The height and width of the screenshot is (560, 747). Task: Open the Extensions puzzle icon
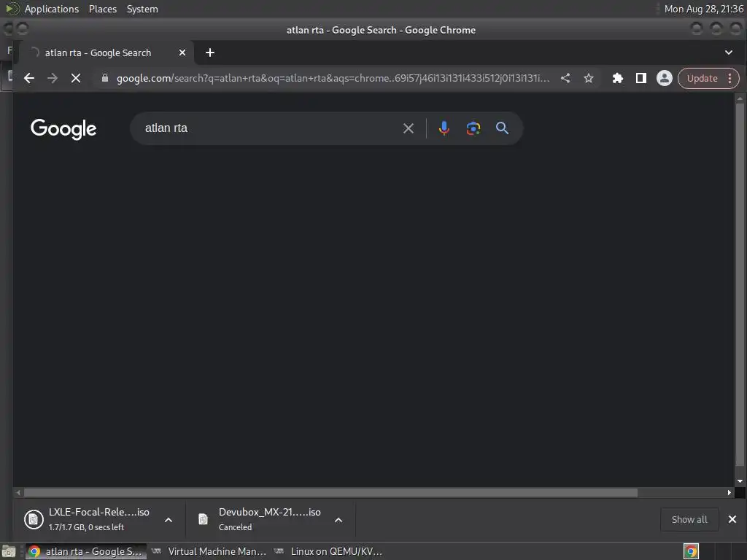(x=617, y=78)
